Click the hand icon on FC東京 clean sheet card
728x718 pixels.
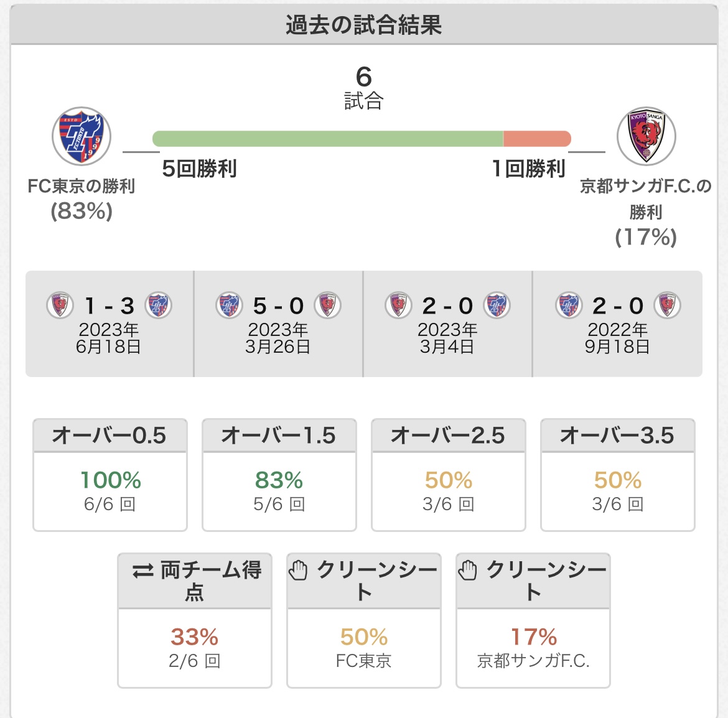click(x=298, y=570)
